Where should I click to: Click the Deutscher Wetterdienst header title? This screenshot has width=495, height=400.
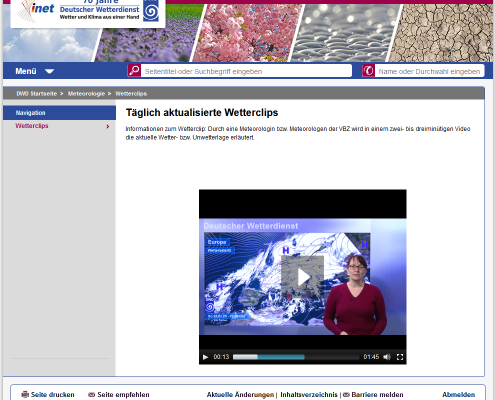pos(99,9)
